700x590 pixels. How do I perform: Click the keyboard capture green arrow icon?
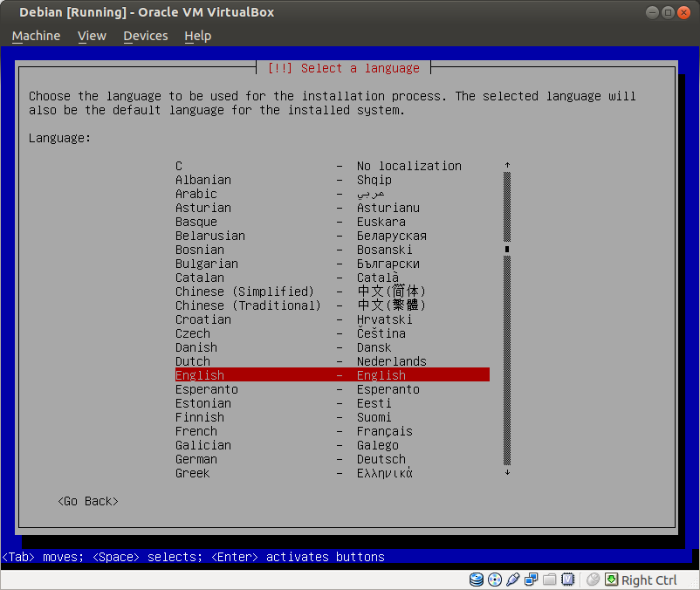point(612,580)
